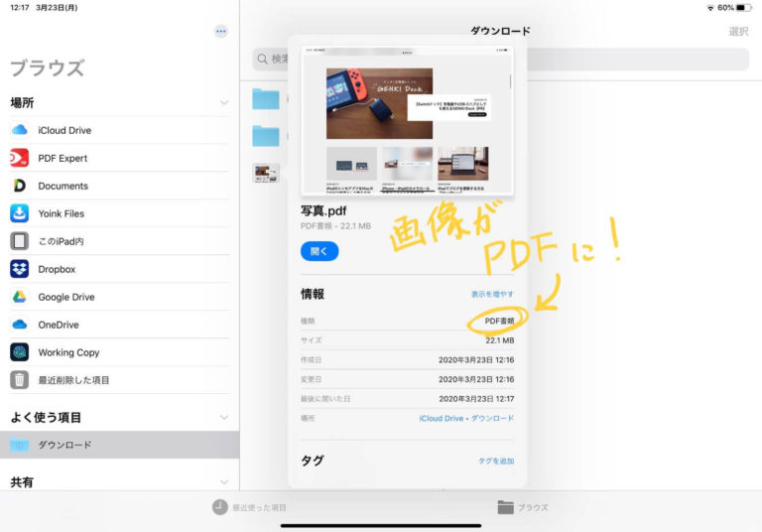Viewport: 762px width, 532px height.
Task: Select the Google Drive label in sidebar
Action: 66,297
